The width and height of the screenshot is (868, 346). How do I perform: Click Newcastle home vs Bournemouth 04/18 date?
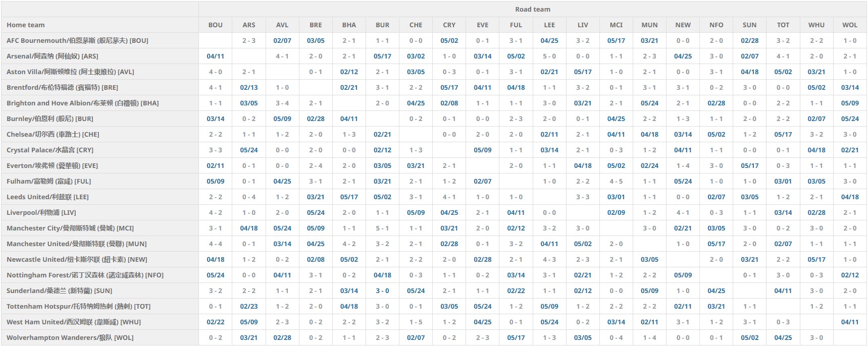tap(216, 260)
